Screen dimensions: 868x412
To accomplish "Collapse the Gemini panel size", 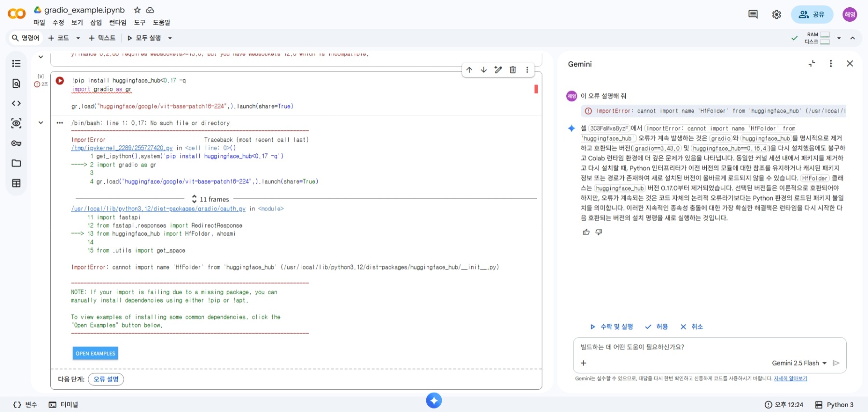I will 812,64.
